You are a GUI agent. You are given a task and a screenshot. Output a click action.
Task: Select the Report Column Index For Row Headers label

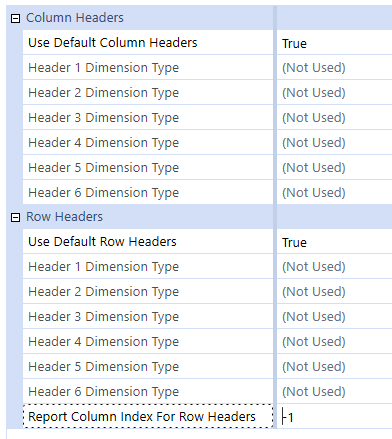click(x=142, y=417)
